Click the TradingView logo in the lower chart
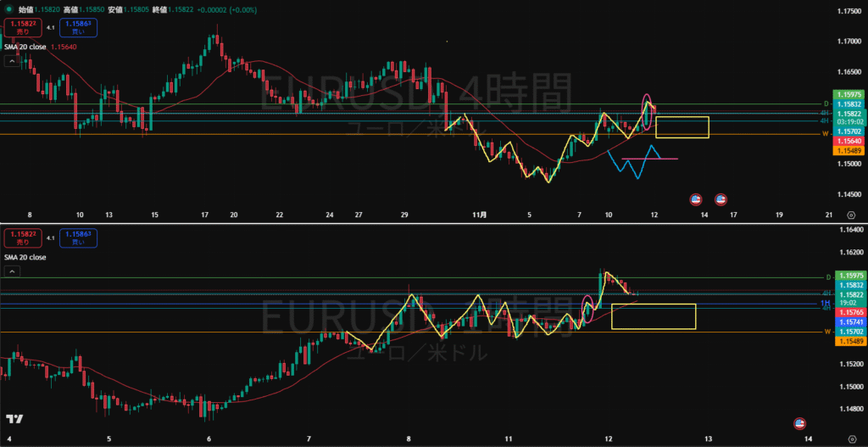The width and height of the screenshot is (868, 447). pyautogui.click(x=14, y=420)
